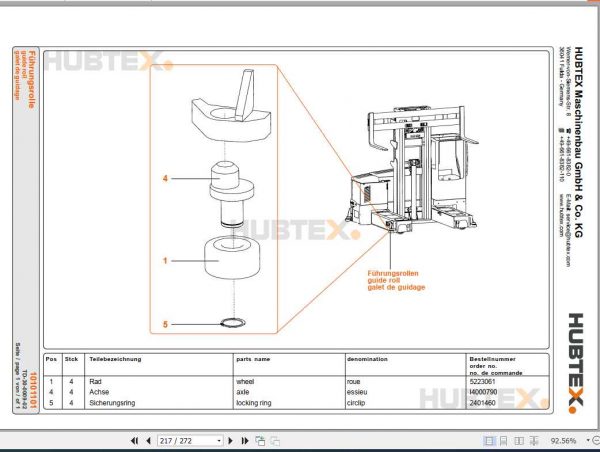Enable scrolling page view mode

tap(504, 441)
